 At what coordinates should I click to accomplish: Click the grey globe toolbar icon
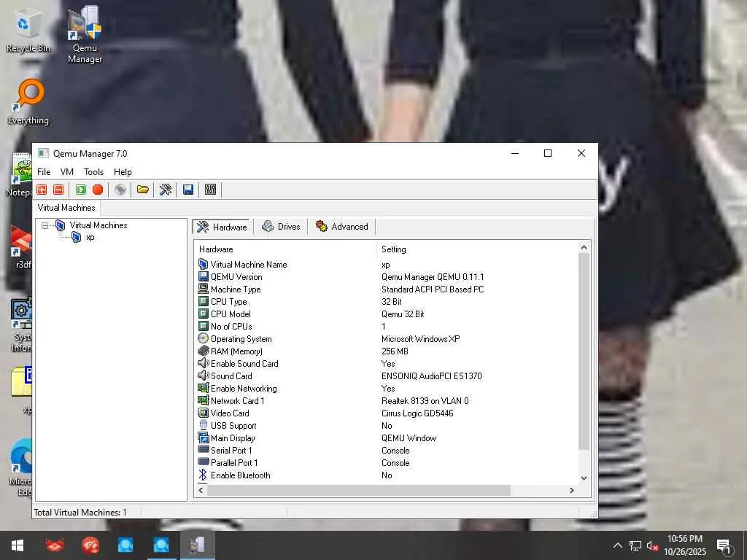[x=120, y=190]
